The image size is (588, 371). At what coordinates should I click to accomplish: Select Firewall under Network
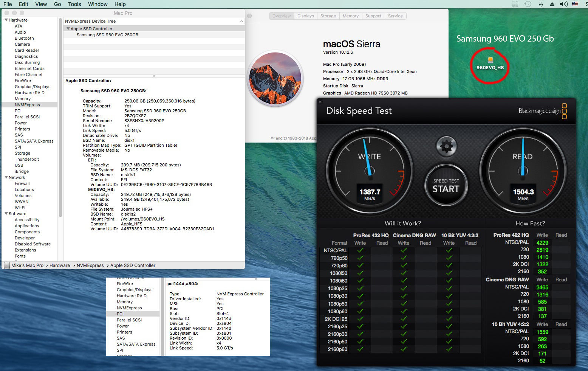coord(22,183)
